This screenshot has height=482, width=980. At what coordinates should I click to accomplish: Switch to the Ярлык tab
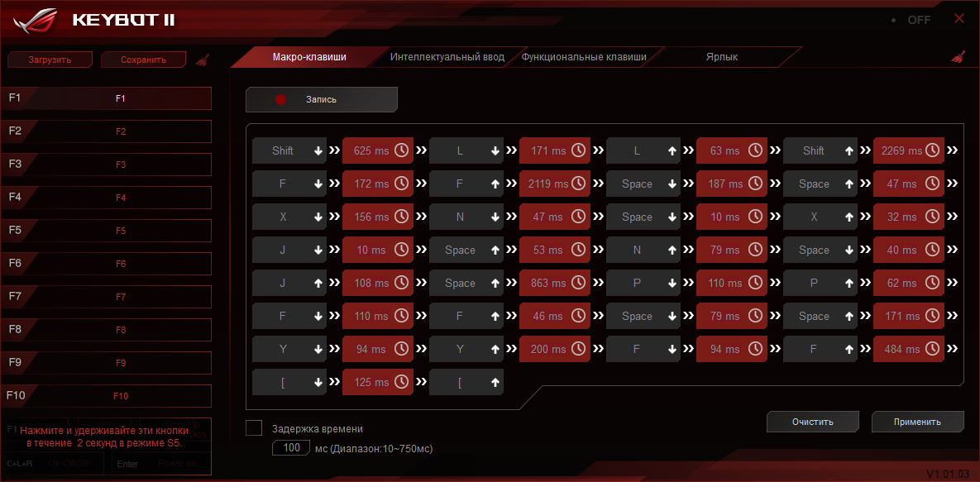pos(724,57)
